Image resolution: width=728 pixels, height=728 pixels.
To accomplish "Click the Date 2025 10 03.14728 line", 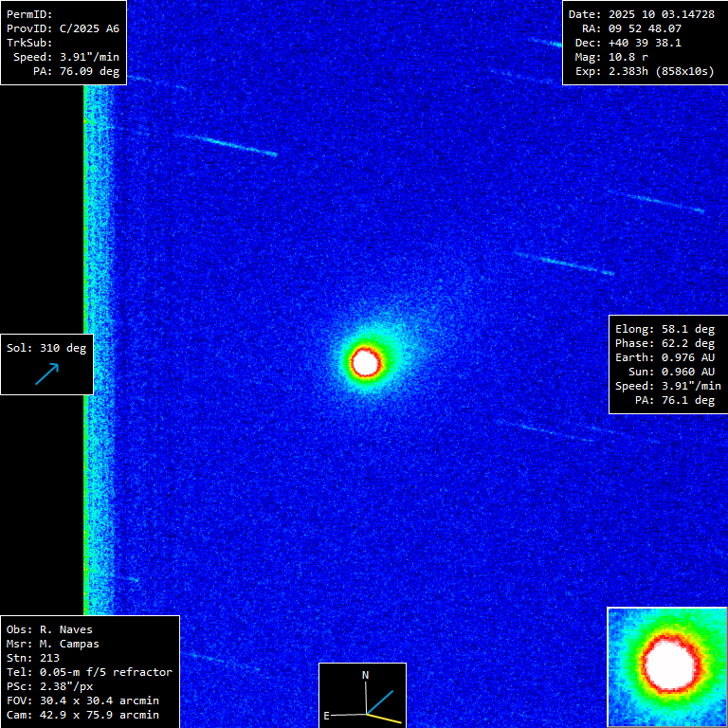I will tap(641, 14).
